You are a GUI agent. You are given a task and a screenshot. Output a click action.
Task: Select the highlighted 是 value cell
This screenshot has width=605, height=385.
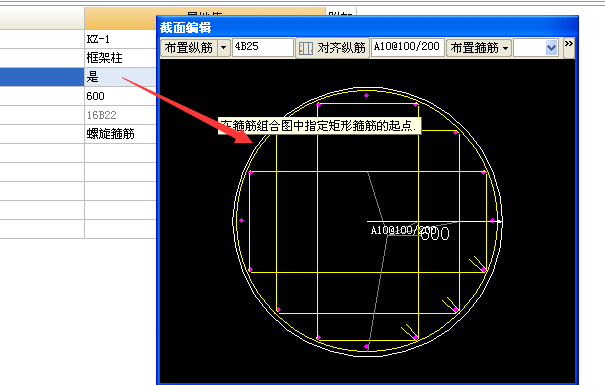(120, 77)
